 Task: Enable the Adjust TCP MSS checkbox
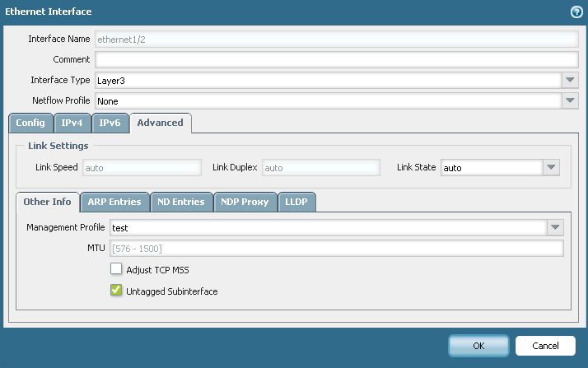pyautogui.click(x=116, y=269)
